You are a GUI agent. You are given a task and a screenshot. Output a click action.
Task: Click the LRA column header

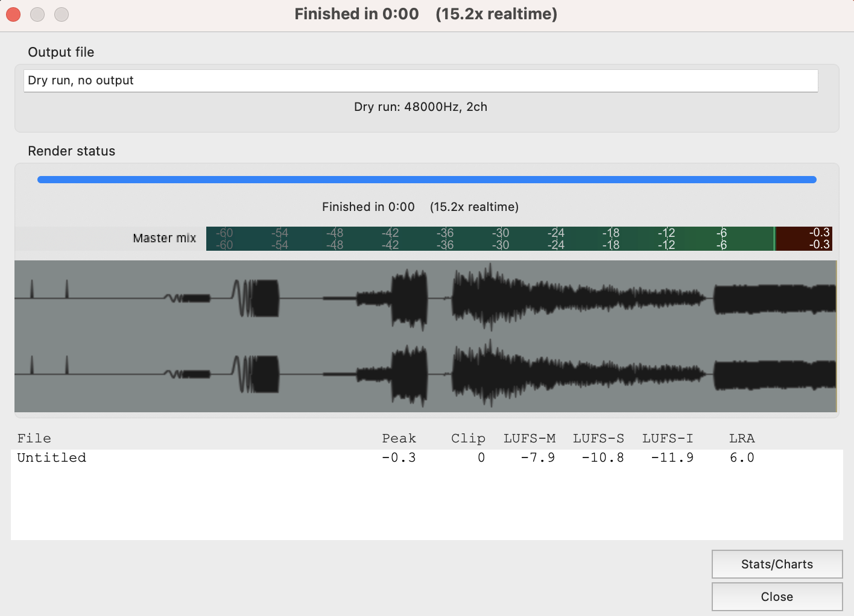[742, 438]
